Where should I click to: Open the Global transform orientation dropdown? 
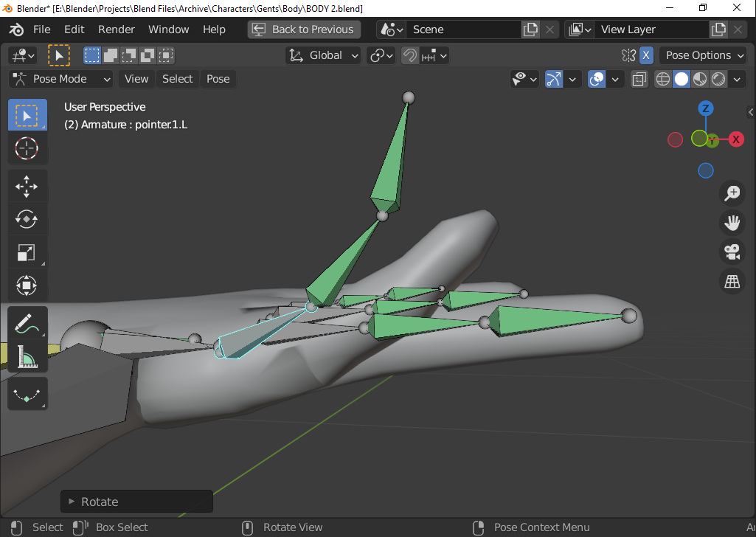pos(324,55)
